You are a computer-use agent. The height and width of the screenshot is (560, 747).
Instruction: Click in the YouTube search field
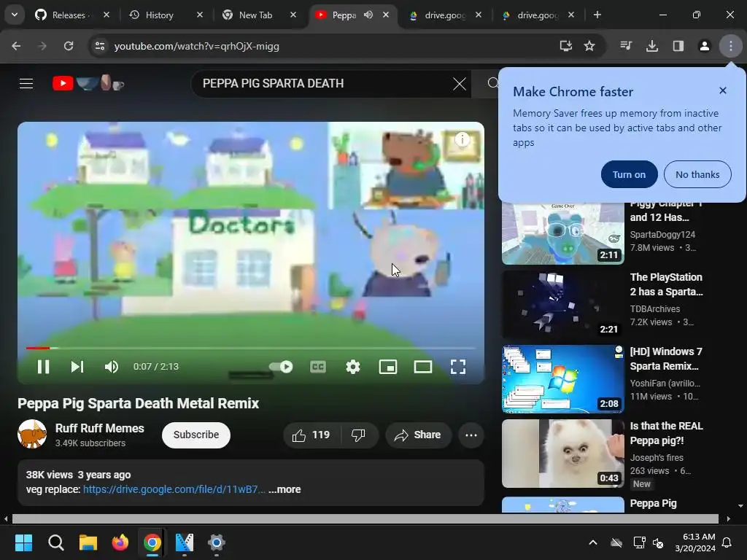pyautogui.click(x=324, y=83)
